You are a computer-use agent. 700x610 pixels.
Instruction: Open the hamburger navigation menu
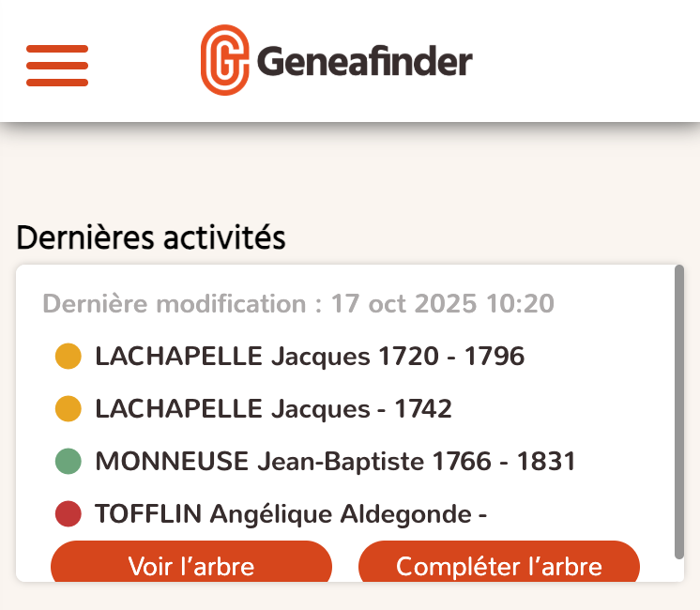point(57,65)
